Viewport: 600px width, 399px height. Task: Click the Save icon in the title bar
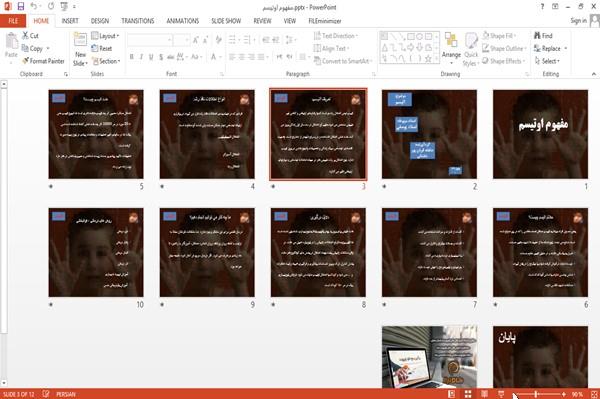point(21,7)
